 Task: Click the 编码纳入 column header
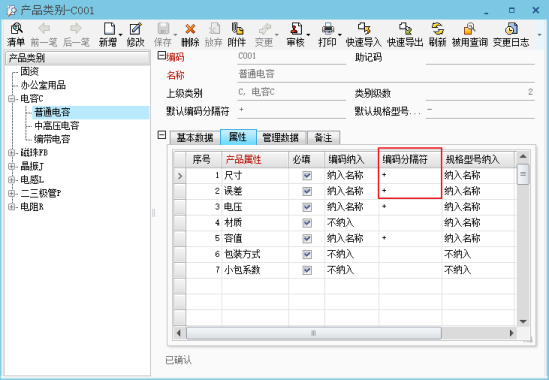coord(351,160)
